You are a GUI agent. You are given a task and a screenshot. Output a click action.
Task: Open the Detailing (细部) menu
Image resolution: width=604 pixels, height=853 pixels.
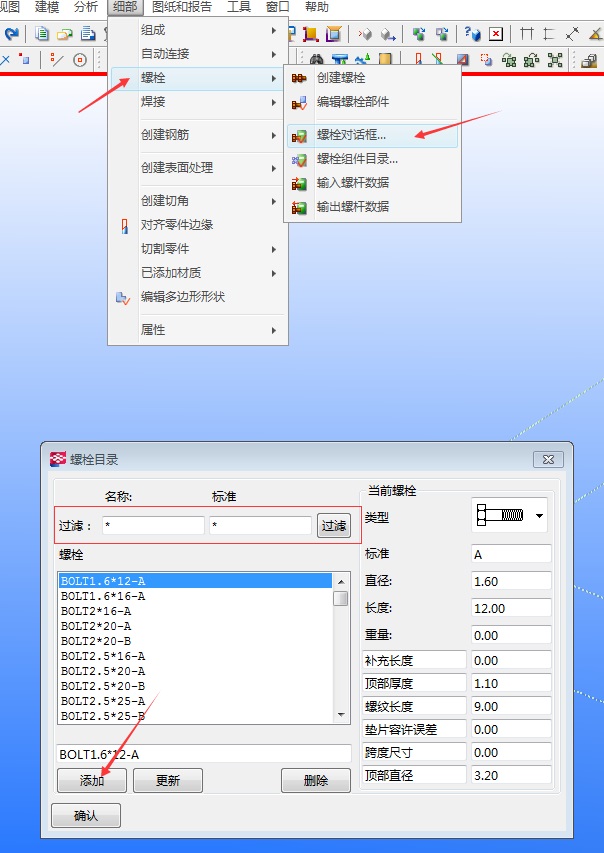(125, 7)
